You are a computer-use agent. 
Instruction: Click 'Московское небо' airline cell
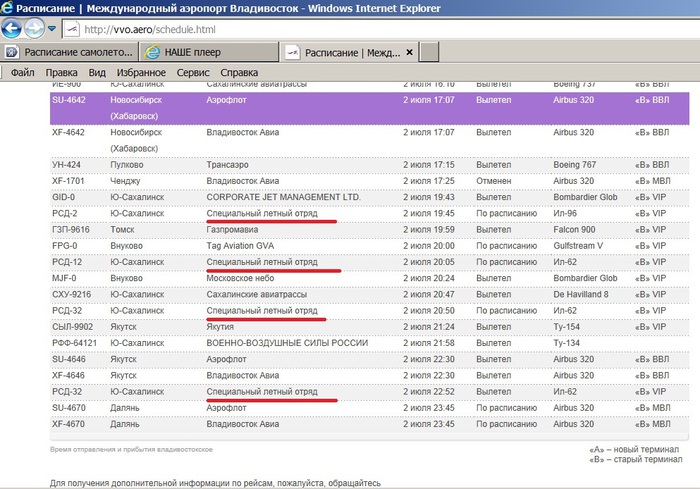click(x=240, y=278)
